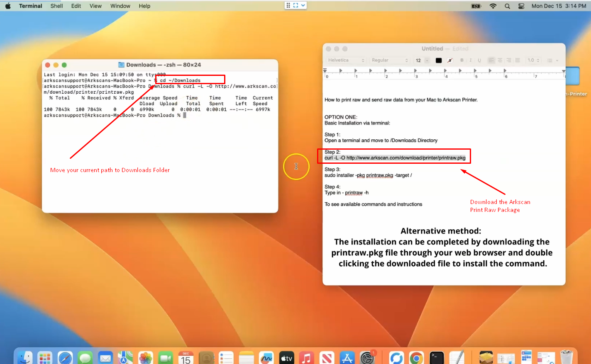Open the Terminal application menu

(31, 6)
